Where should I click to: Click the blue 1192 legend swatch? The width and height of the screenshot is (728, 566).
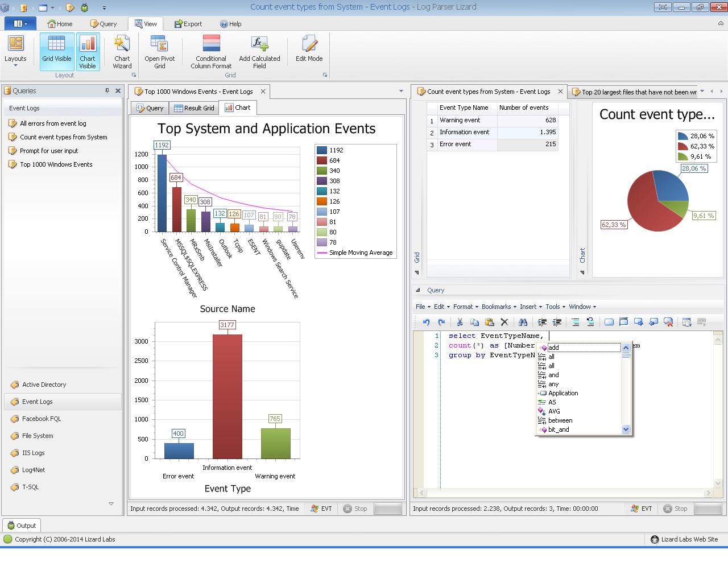(322, 150)
